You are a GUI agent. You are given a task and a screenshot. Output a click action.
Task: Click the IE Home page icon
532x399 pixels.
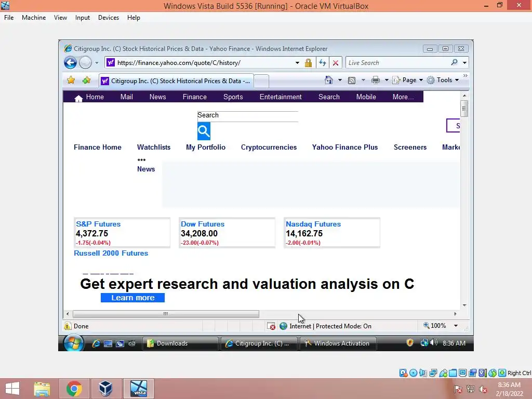point(329,80)
